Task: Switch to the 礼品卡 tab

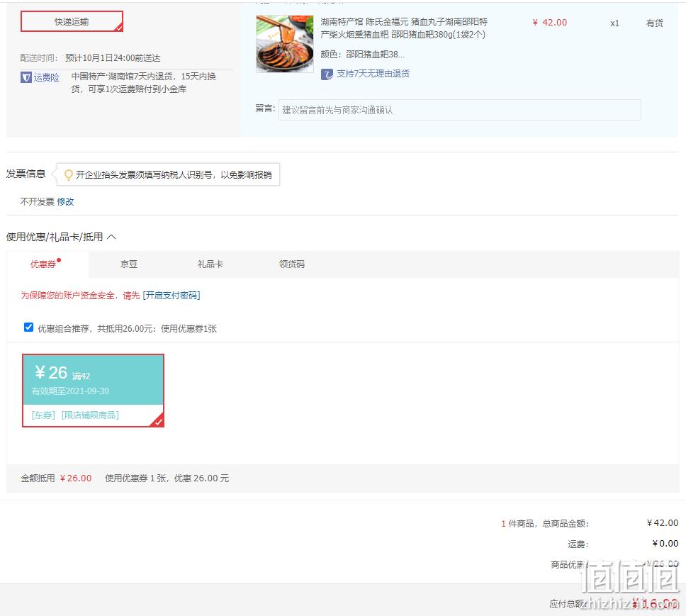Action: click(210, 264)
